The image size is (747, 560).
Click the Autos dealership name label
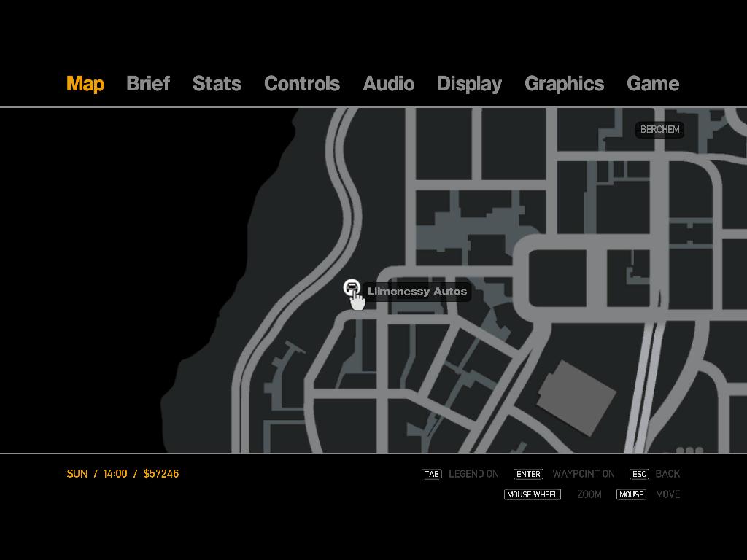417,292
